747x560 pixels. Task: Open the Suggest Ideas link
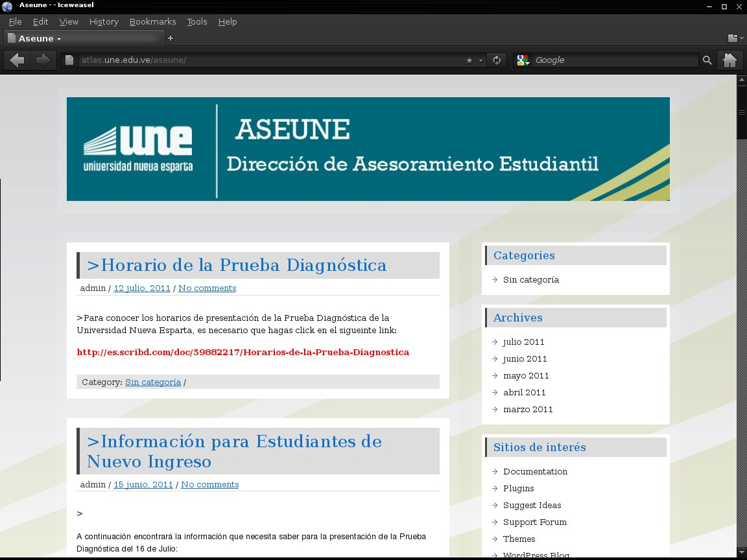[532, 506]
